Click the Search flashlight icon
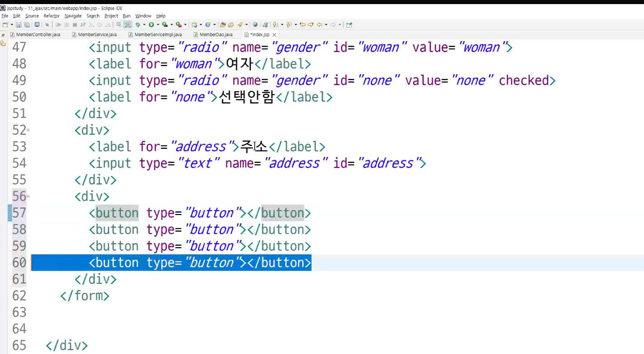This screenshot has width=644, height=354. (x=240, y=24)
